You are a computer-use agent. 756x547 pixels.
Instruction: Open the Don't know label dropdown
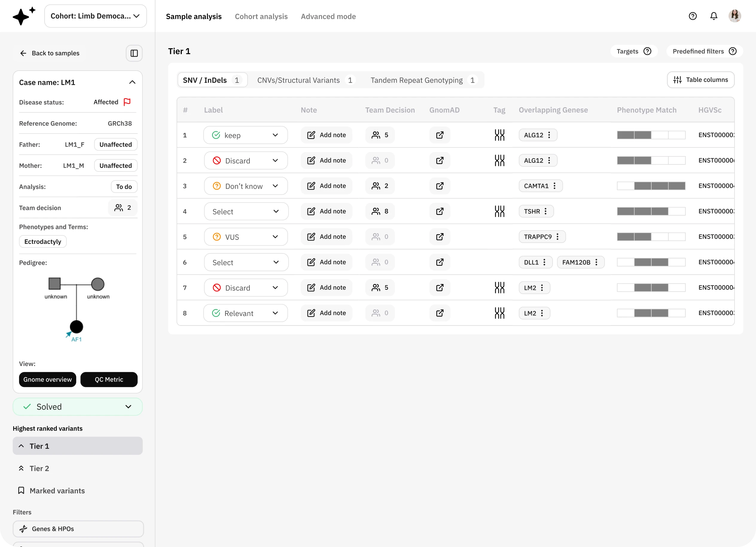(246, 186)
